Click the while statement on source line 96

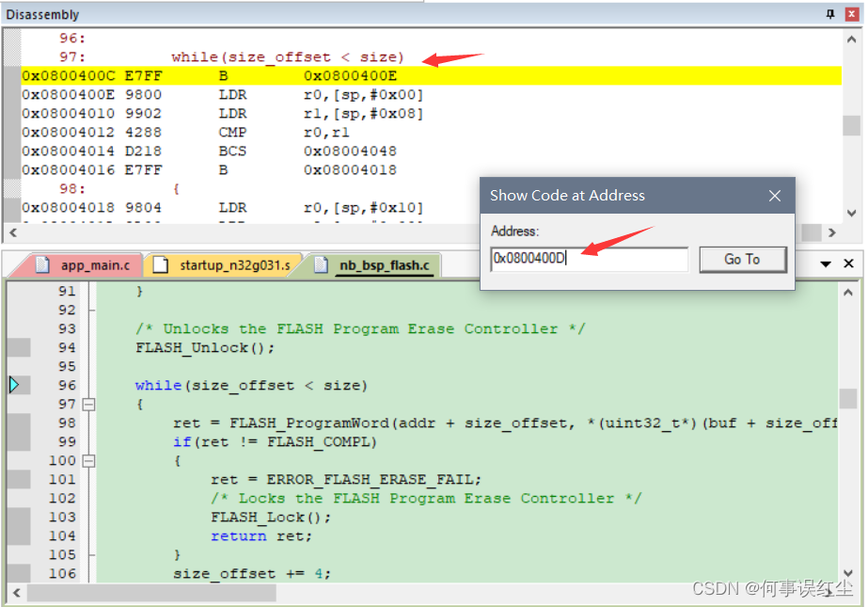pos(251,386)
